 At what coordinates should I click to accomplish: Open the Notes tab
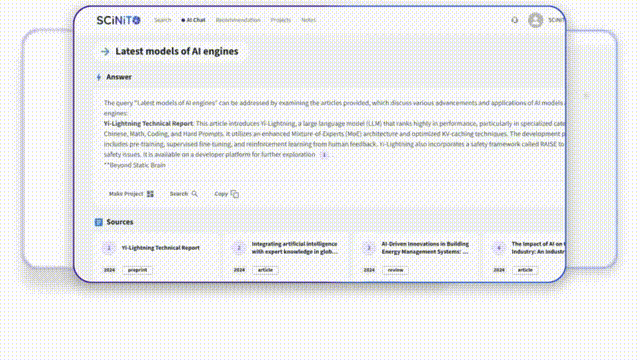(x=309, y=20)
